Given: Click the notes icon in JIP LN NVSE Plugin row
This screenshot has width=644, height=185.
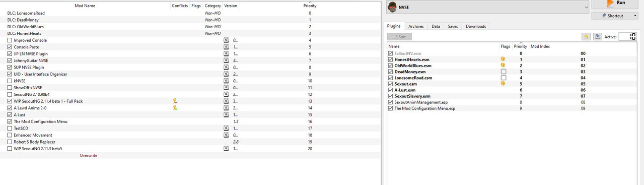Looking at the screenshot, I should tap(227, 54).
